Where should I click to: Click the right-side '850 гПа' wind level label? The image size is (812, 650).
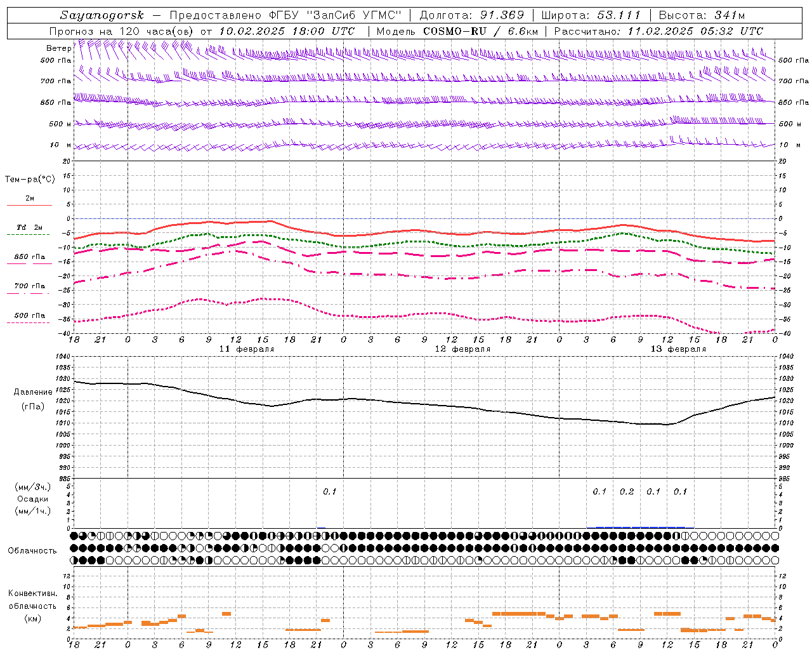pyautogui.click(x=794, y=102)
